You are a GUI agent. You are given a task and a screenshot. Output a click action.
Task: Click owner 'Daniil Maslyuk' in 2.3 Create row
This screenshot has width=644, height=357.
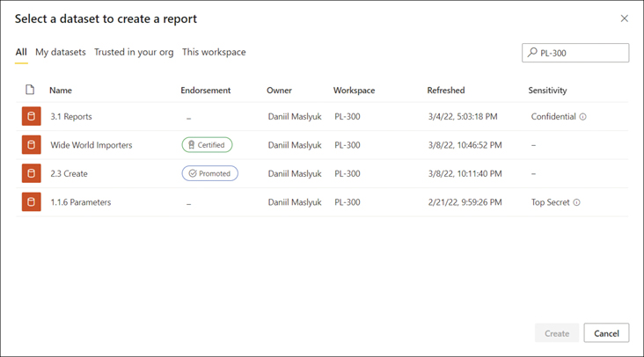tap(295, 173)
